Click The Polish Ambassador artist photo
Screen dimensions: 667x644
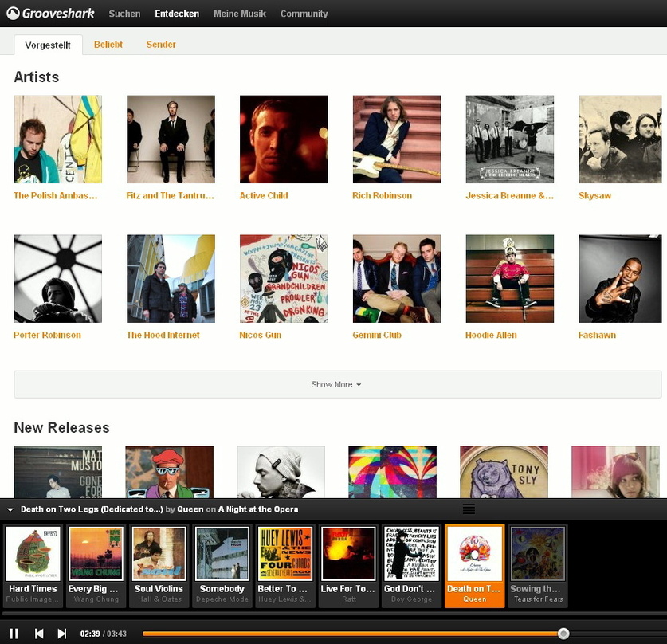tap(58, 139)
